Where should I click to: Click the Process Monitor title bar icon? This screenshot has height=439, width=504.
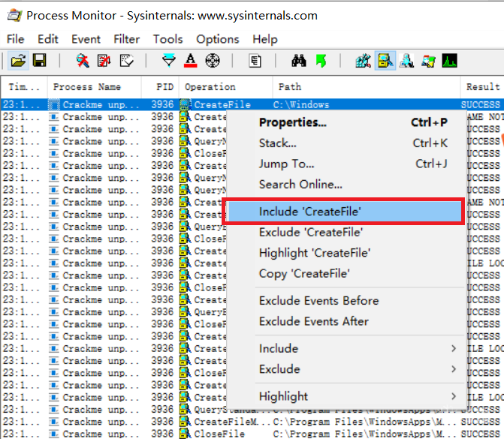pos(14,15)
